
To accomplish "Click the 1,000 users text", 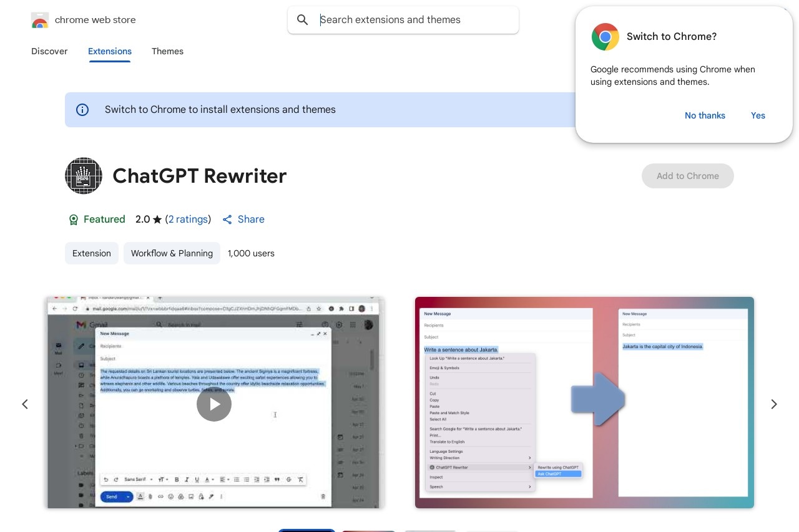I will (x=251, y=253).
